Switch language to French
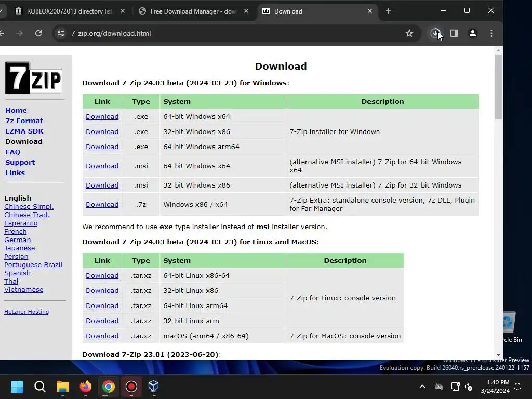The width and height of the screenshot is (532, 399). pyautogui.click(x=15, y=231)
